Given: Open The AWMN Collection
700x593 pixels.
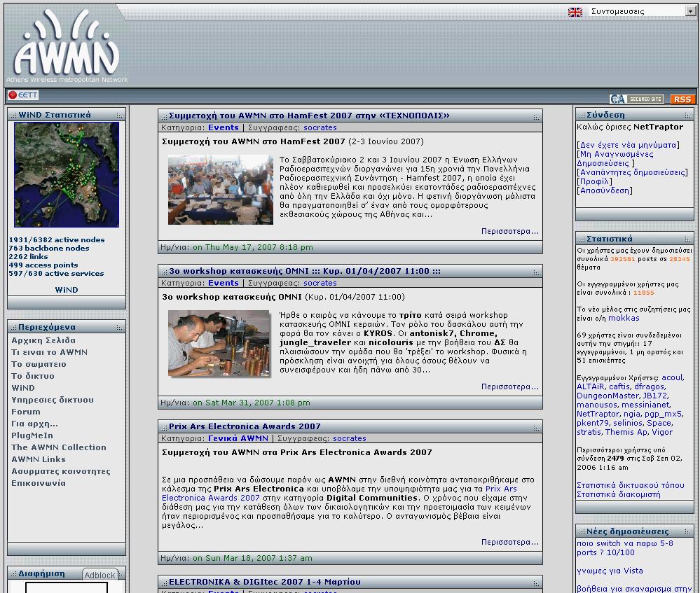Looking at the screenshot, I should (59, 447).
